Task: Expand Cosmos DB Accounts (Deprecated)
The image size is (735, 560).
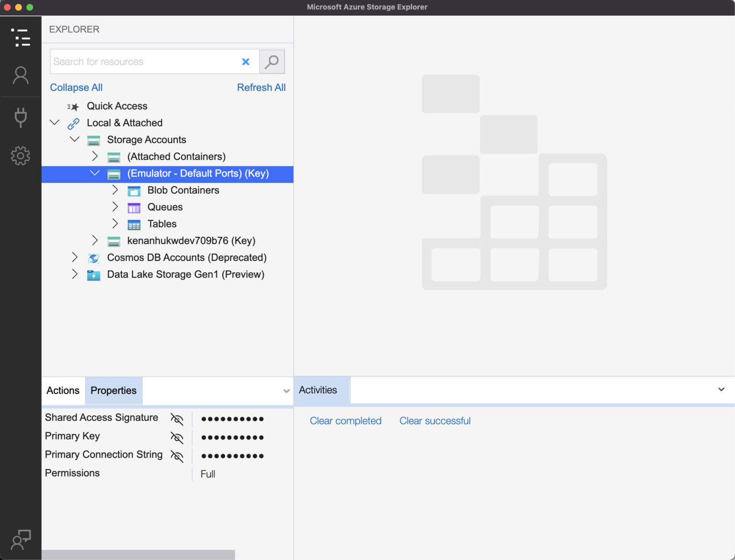Action: click(75, 257)
